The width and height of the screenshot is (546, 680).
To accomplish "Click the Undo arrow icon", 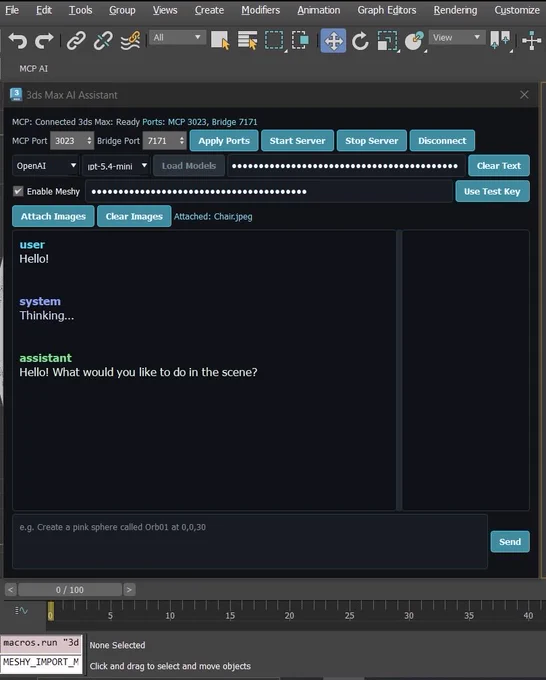I will (18, 41).
